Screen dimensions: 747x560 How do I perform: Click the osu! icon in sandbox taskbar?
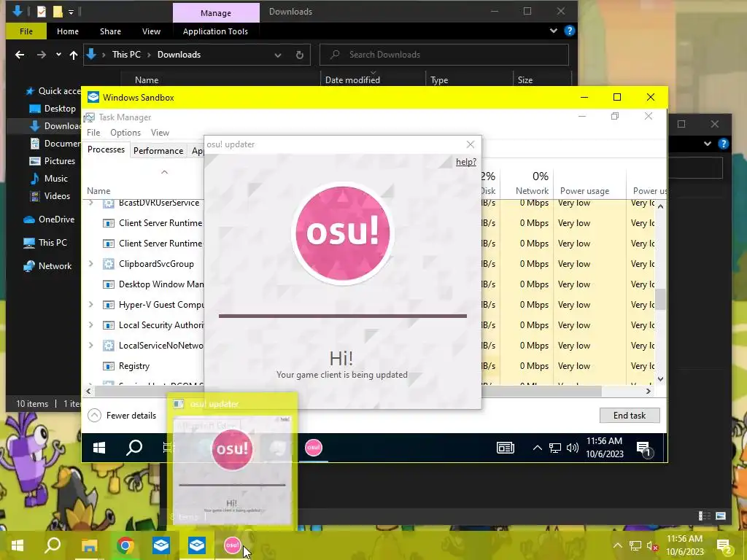tap(314, 448)
